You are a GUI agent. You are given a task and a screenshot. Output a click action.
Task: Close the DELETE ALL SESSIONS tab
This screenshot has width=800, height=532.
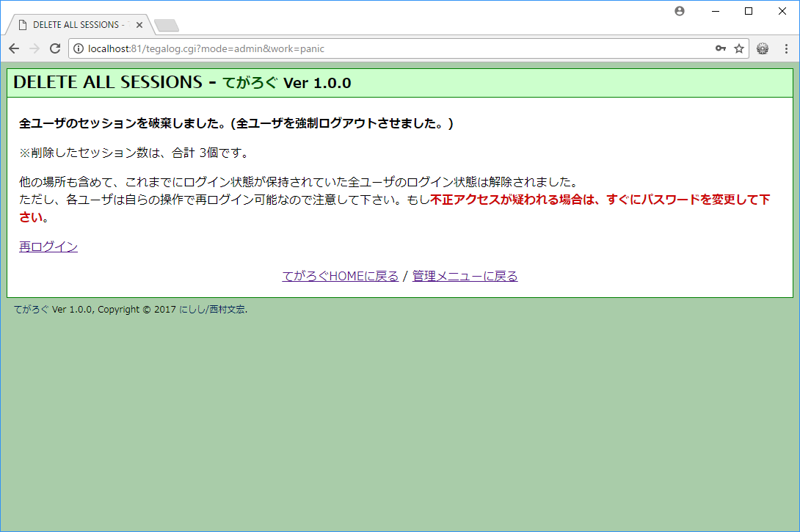139,24
